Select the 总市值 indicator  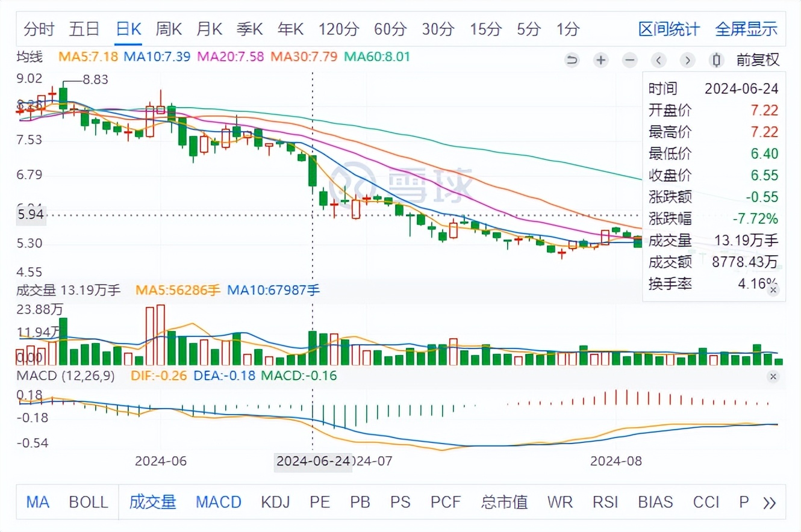(x=504, y=502)
